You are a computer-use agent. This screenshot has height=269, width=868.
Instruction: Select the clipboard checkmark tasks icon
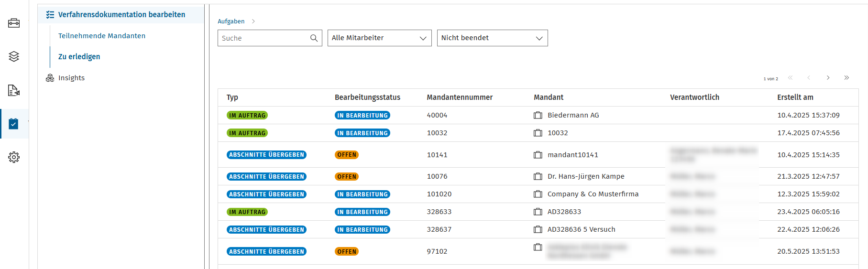coord(14,124)
